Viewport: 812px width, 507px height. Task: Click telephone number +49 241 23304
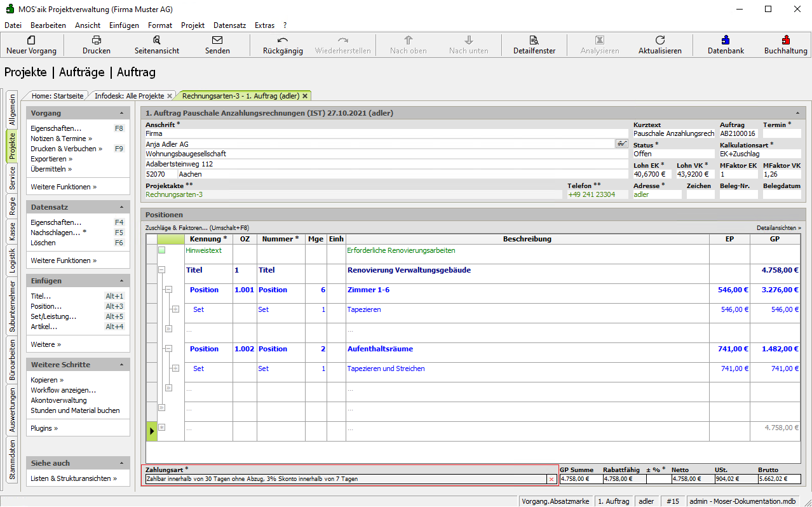pyautogui.click(x=592, y=194)
